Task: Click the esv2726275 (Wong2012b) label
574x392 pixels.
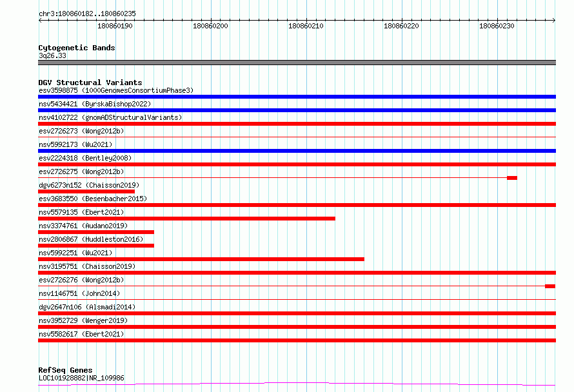Action: (x=81, y=171)
